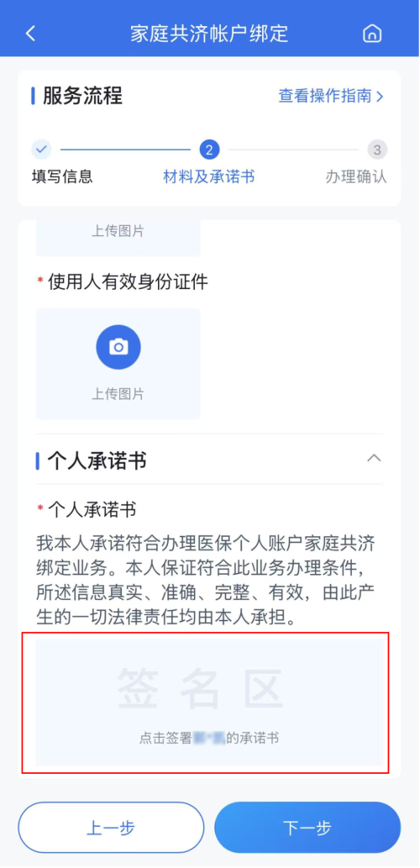The height and width of the screenshot is (868, 420).
Task: Tap the step 2 circle indicator
Action: (209, 149)
